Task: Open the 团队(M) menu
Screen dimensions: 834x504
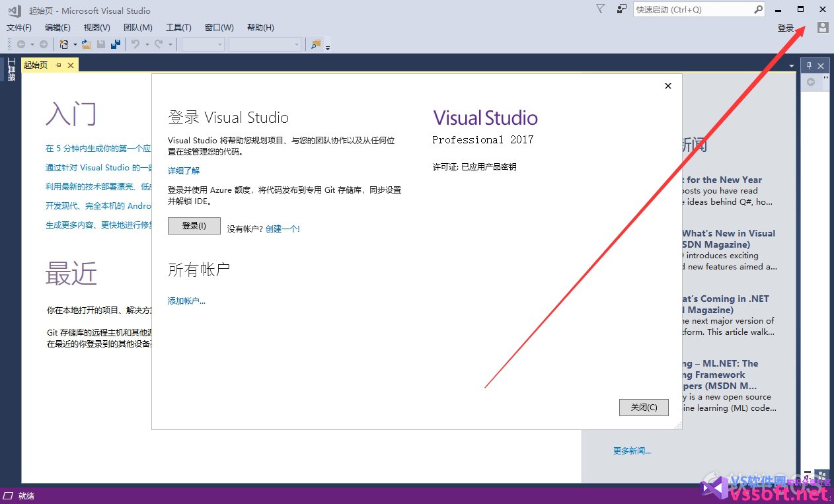Action: tap(138, 27)
